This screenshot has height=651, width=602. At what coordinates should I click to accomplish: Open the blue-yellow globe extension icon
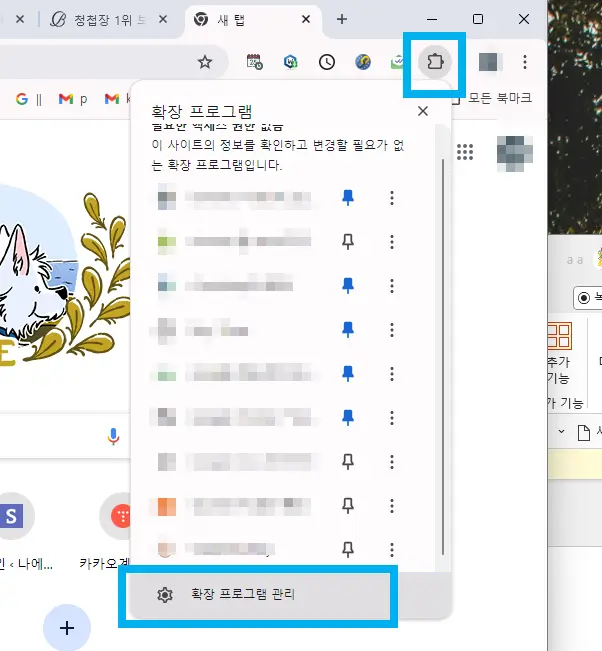point(363,62)
